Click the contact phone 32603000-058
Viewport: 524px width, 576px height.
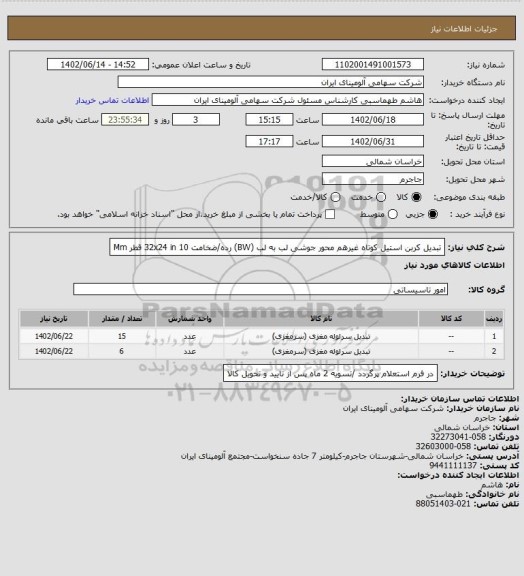click(444, 446)
